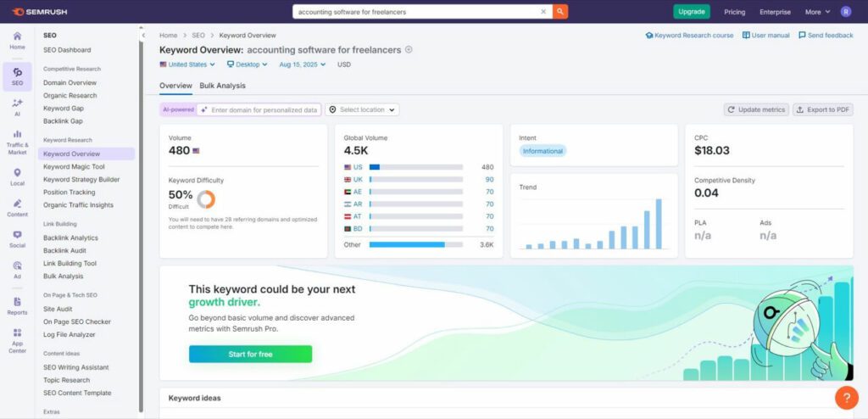
Task: Open the Aug 15, 2025 date dropdown
Action: point(303,64)
